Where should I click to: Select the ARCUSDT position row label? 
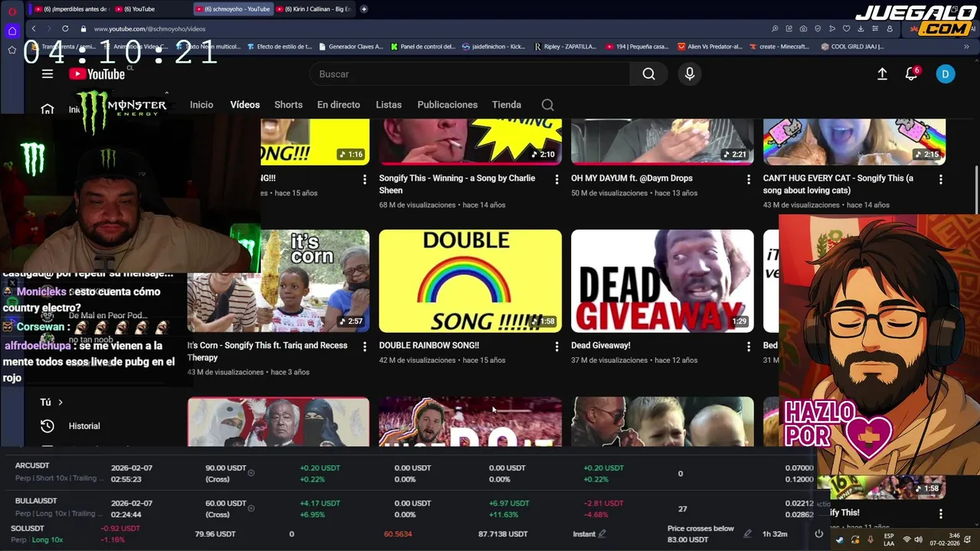click(x=32, y=465)
